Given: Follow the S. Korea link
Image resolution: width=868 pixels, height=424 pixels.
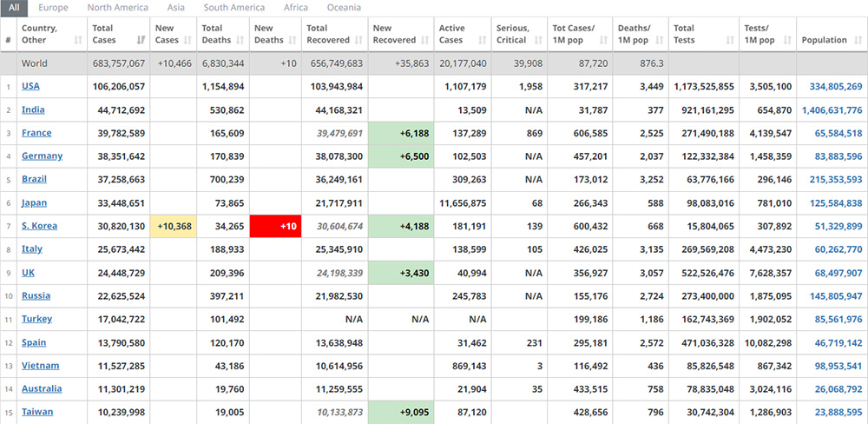Looking at the screenshot, I should coord(39,226).
